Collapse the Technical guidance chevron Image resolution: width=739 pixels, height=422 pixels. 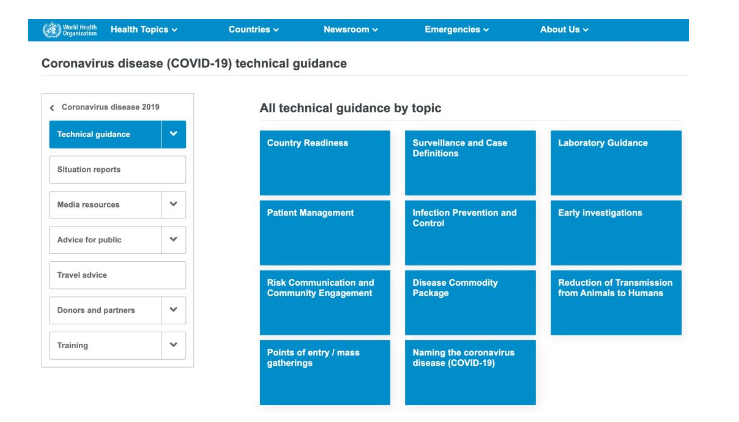click(173, 134)
